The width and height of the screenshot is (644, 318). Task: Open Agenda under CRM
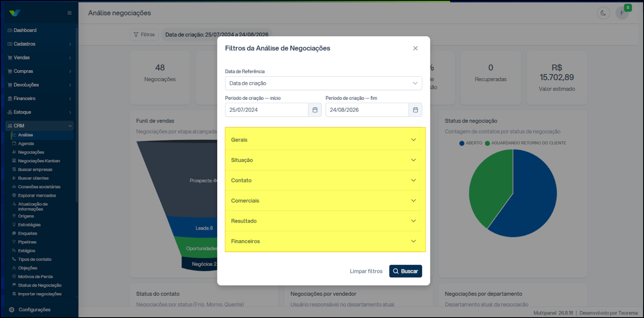(26, 143)
